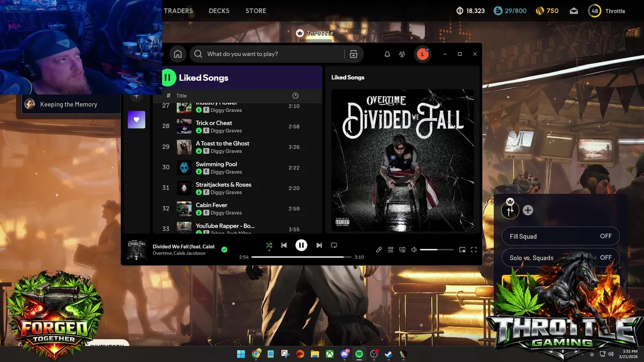Add a squad member with plus icon

528,210
